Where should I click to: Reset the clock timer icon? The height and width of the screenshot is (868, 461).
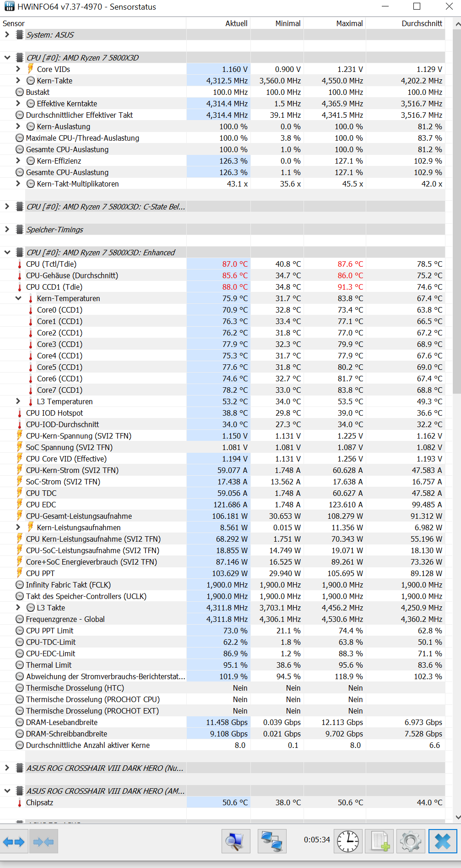click(348, 841)
